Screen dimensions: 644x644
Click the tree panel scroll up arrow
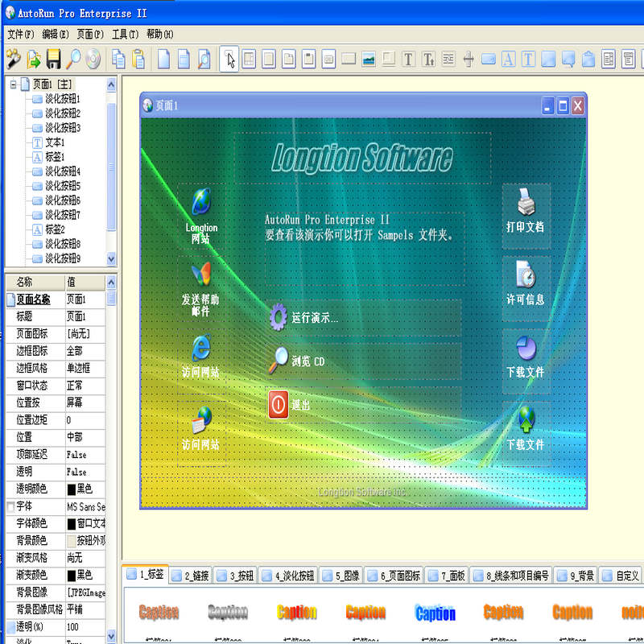point(111,85)
